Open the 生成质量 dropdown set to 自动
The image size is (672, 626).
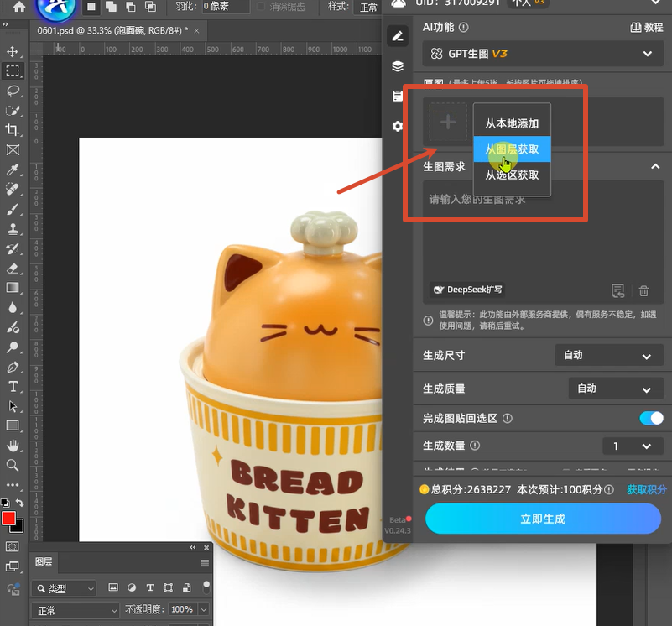pos(616,389)
